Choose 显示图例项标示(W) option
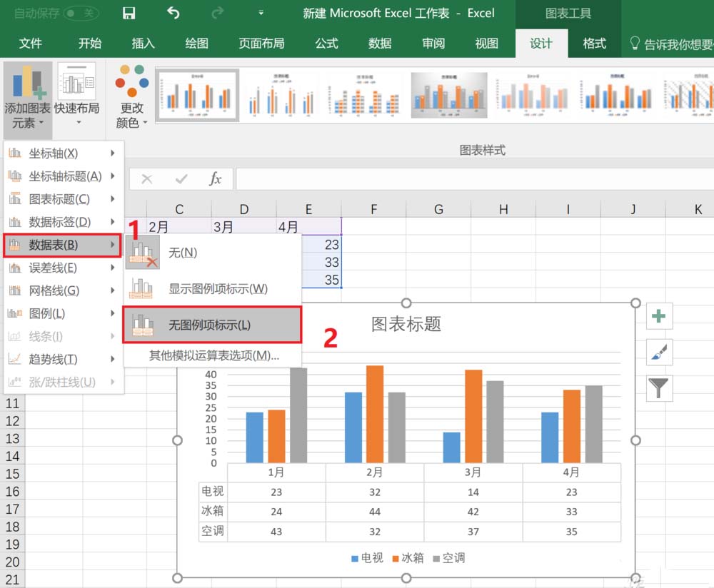 [x=213, y=288]
